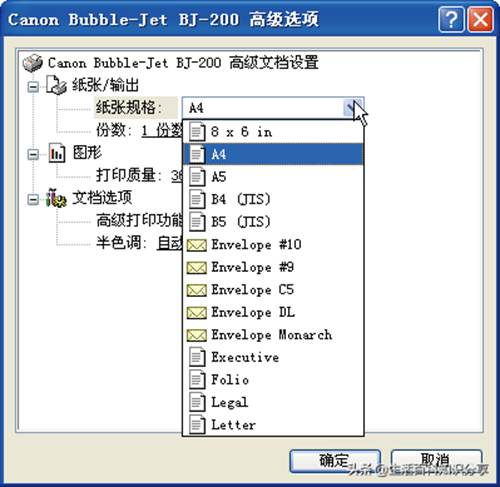500x487 pixels.
Task: Click page icon beside B5 (JIS)
Action: coord(197,222)
